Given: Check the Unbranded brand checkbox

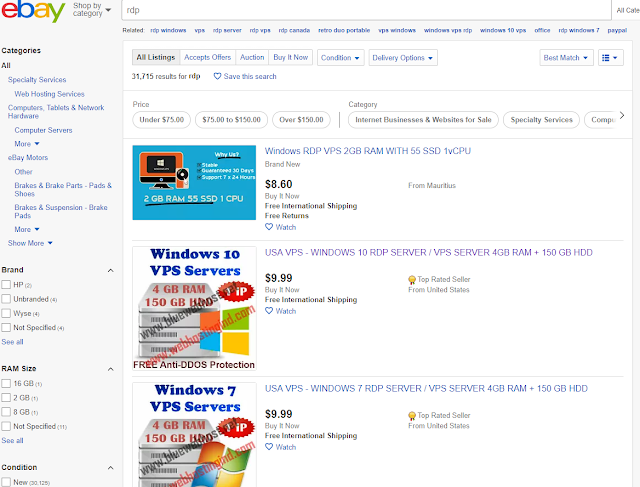Looking at the screenshot, I should click(x=6, y=299).
